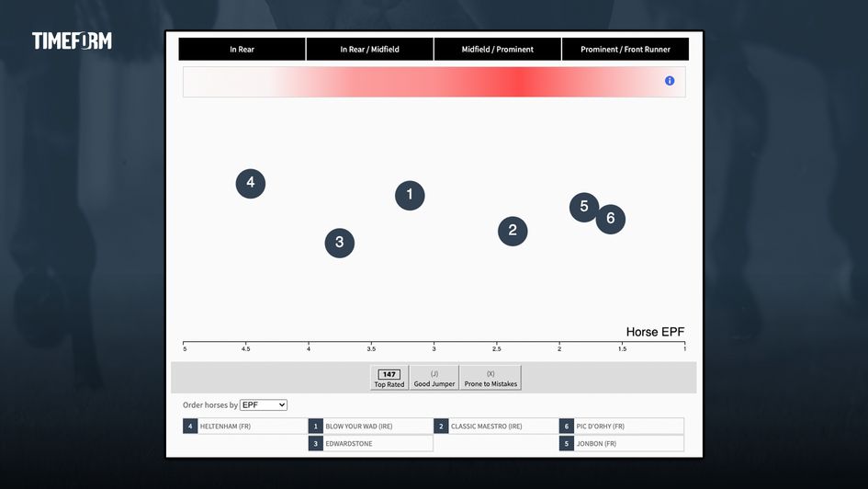The height and width of the screenshot is (489, 868).
Task: Select the Prominent / Front Runner tab
Action: 626,50
